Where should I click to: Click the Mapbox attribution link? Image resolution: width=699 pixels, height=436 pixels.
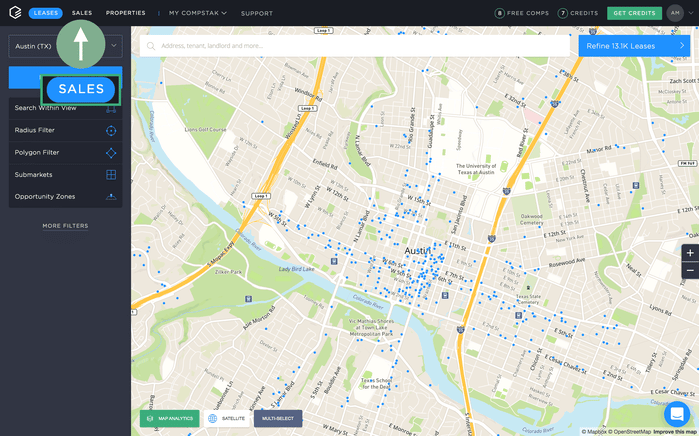click(594, 432)
